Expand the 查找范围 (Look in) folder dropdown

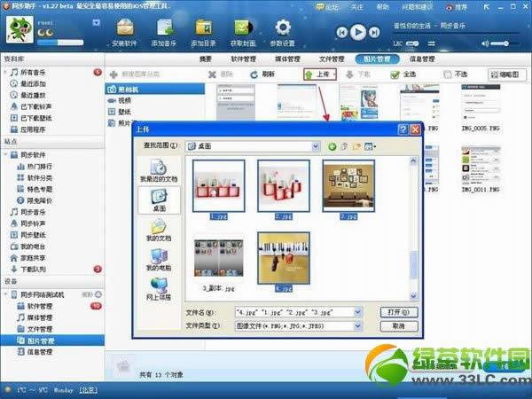pyautogui.click(x=315, y=145)
